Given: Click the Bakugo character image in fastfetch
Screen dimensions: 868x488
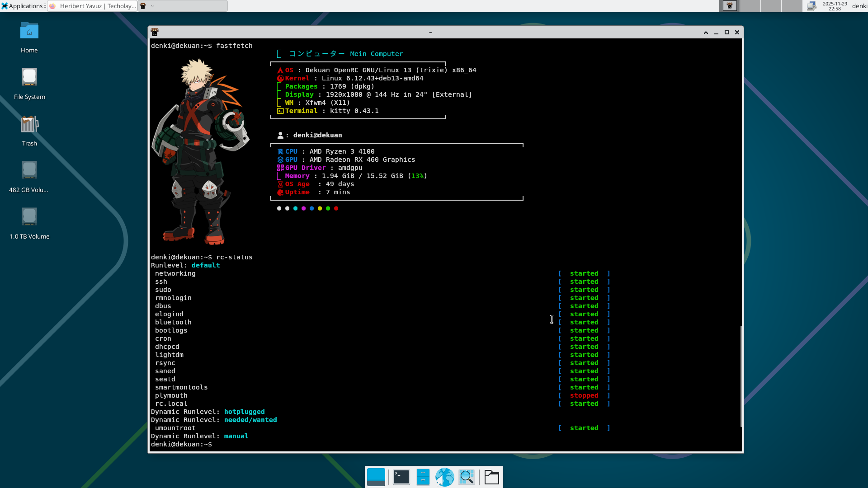Looking at the screenshot, I should click(201, 151).
